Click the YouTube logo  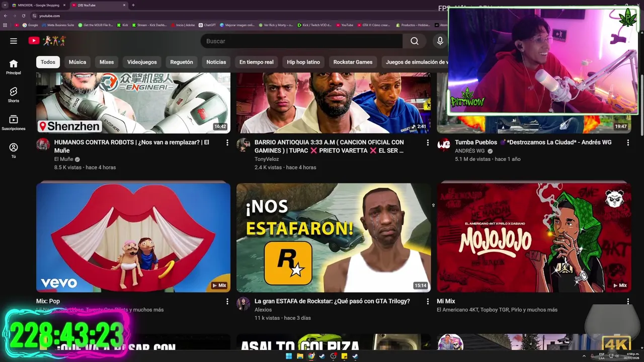click(34, 41)
